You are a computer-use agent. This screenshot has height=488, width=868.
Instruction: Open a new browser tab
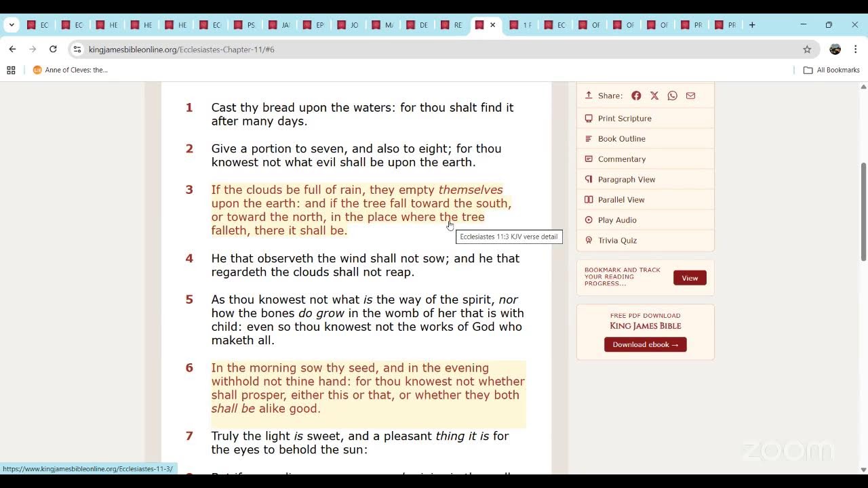pyautogui.click(x=752, y=25)
